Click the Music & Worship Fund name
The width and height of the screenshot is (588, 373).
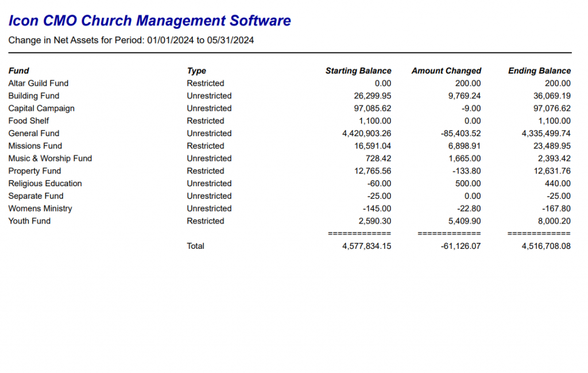[x=50, y=159]
